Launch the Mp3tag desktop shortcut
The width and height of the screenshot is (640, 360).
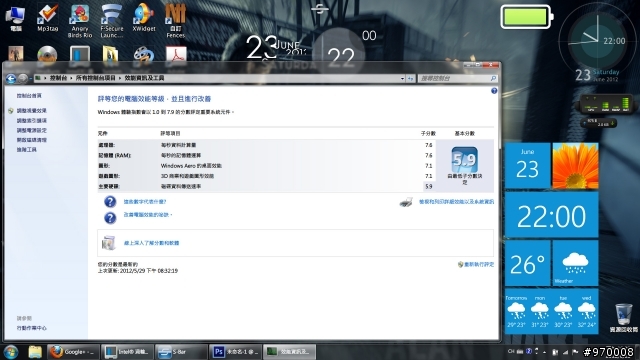47,18
